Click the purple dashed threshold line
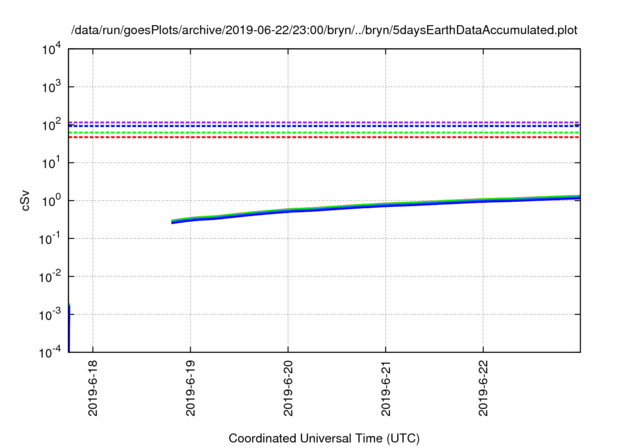 click(x=324, y=122)
